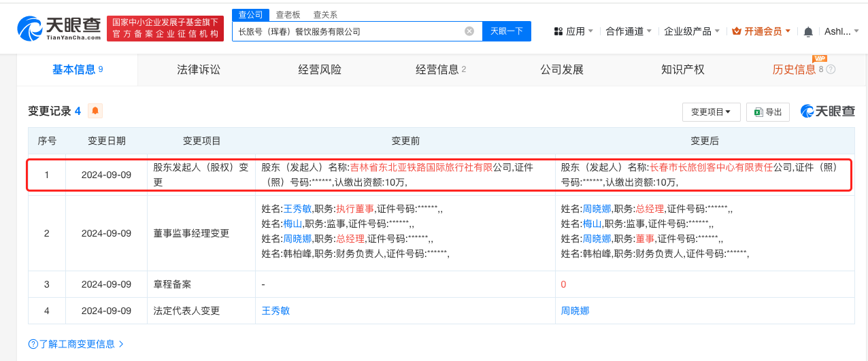Open the 变更项目 filter dropdown
868x361 pixels.
pyautogui.click(x=711, y=112)
